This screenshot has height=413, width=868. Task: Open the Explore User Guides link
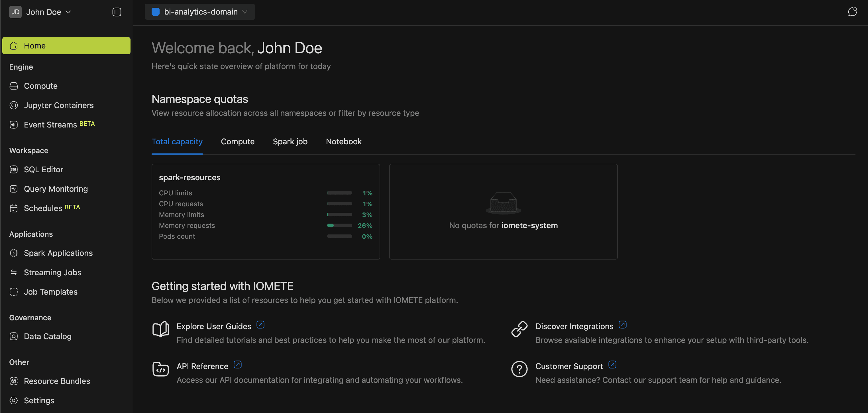[214, 326]
